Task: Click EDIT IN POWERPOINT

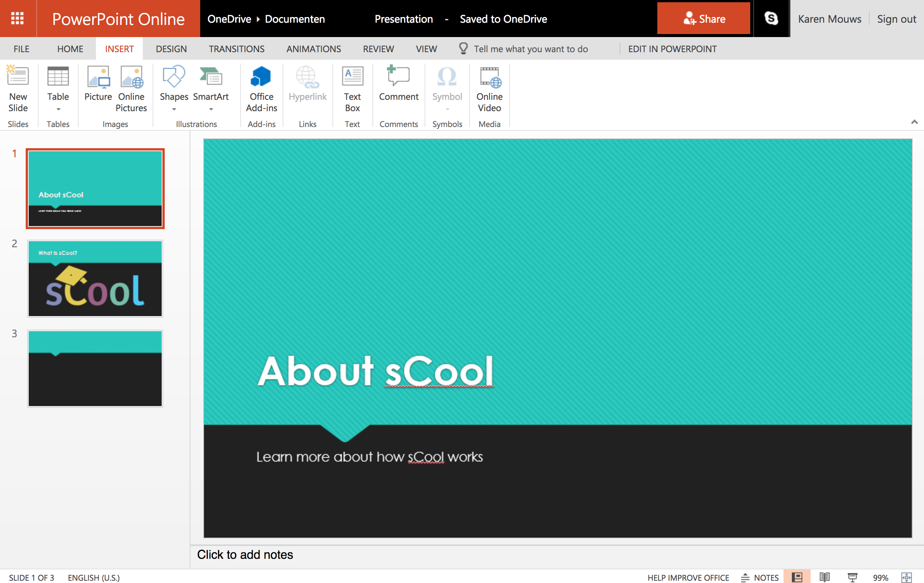Action: tap(672, 49)
